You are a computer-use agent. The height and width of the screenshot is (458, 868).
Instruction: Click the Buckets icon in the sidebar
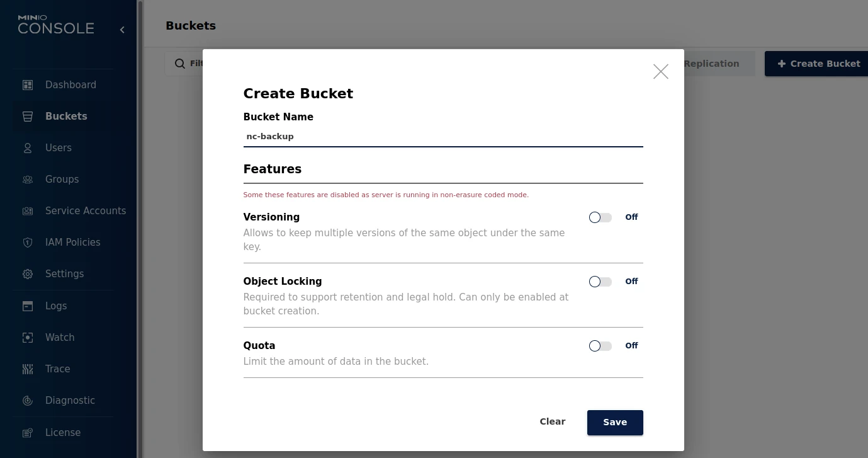28,117
